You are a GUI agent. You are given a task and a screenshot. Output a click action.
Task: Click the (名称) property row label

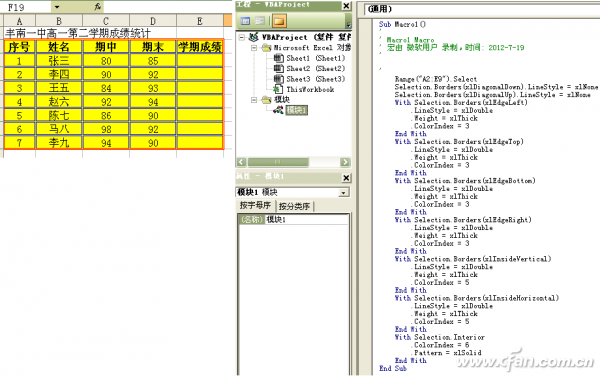pos(252,219)
